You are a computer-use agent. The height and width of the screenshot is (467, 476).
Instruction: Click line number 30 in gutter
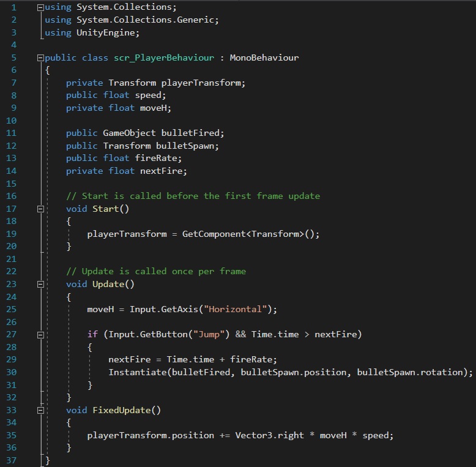pyautogui.click(x=12, y=372)
